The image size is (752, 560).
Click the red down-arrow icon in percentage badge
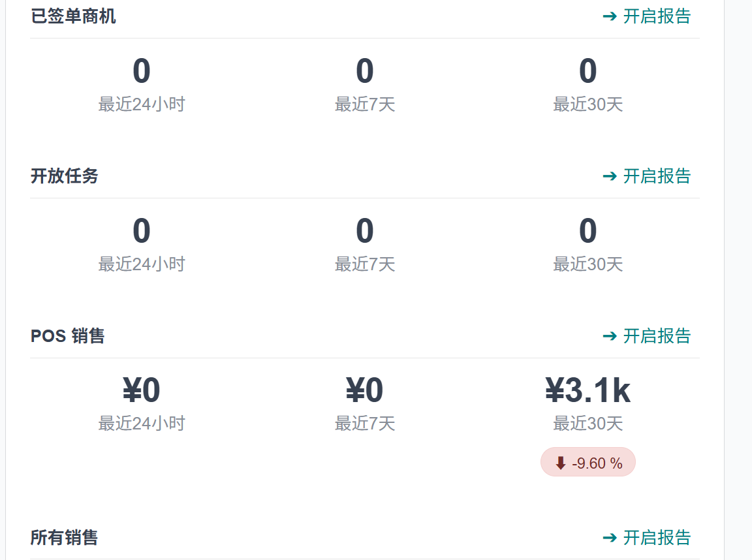point(560,463)
